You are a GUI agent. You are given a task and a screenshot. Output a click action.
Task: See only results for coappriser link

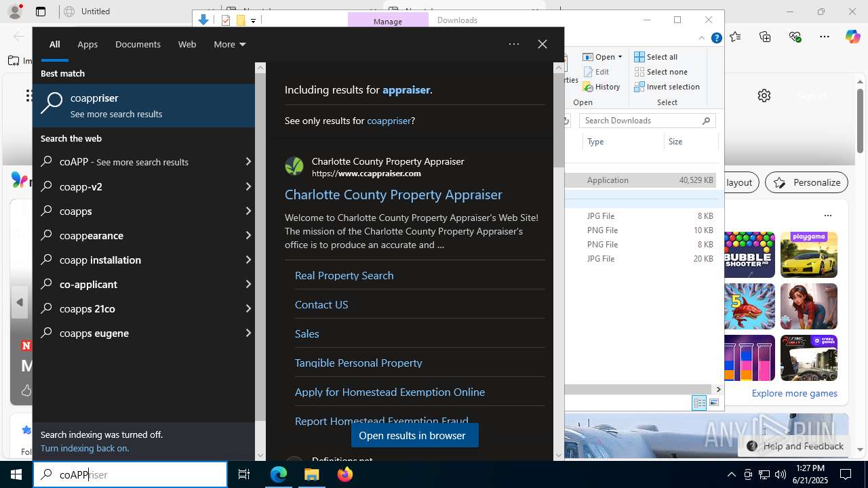click(x=389, y=121)
